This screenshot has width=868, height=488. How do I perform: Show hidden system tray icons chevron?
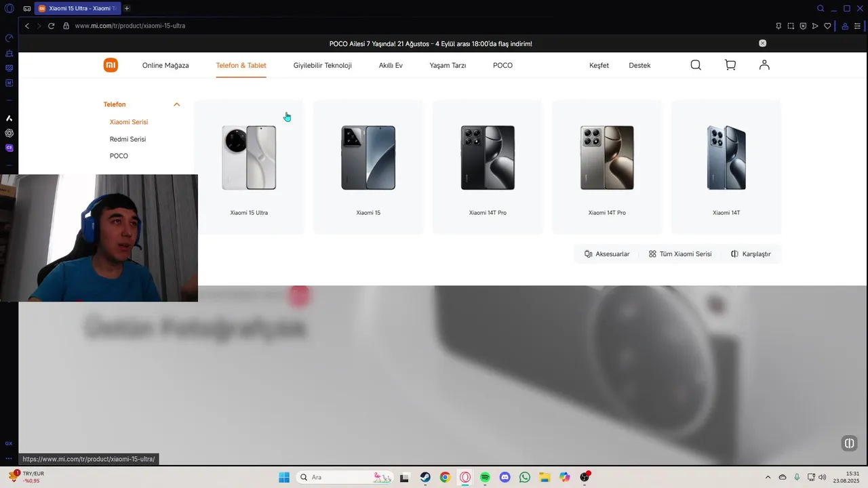coord(768,477)
